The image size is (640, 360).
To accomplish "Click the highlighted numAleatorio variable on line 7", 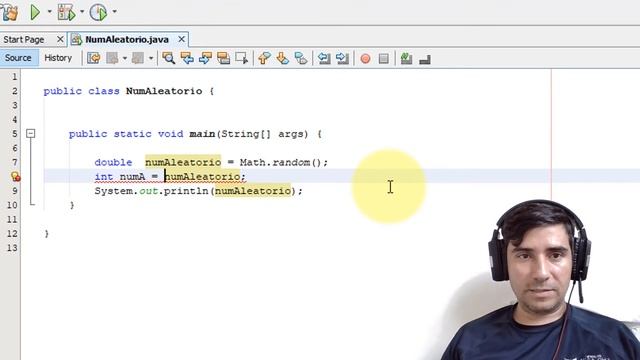I will (183, 162).
